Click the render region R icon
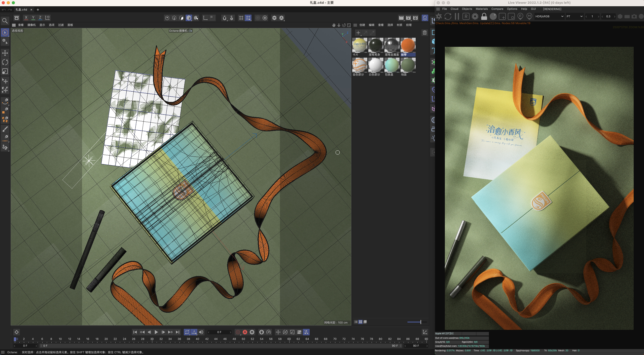The image size is (644, 355). click(x=466, y=17)
